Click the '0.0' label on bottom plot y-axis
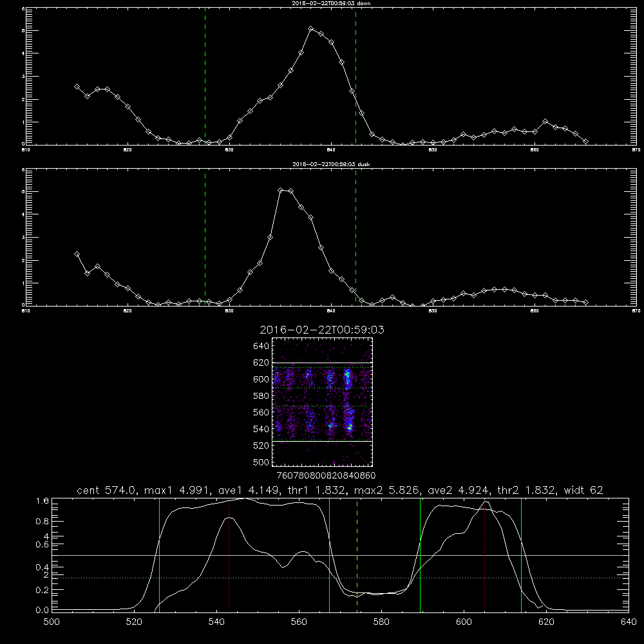The width and height of the screenshot is (644, 644). pyautogui.click(x=43, y=610)
